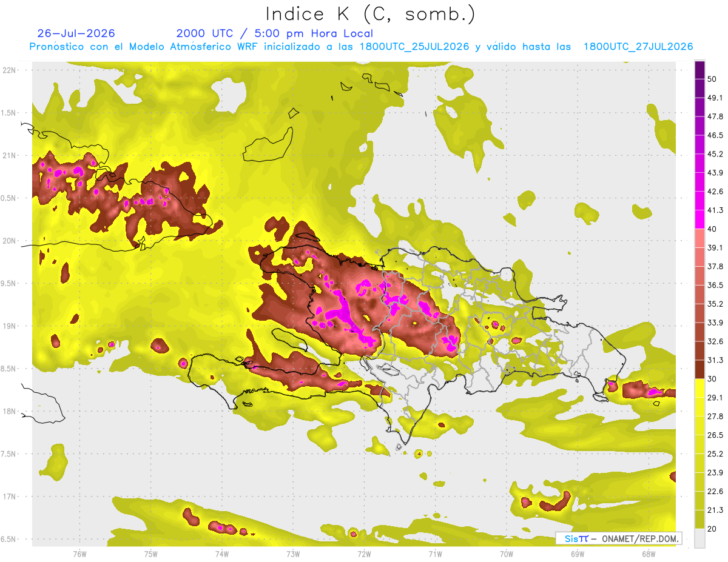Viewport: 728px width, 562px height.
Task: Click the '20N' latitude label
Action: (9, 241)
